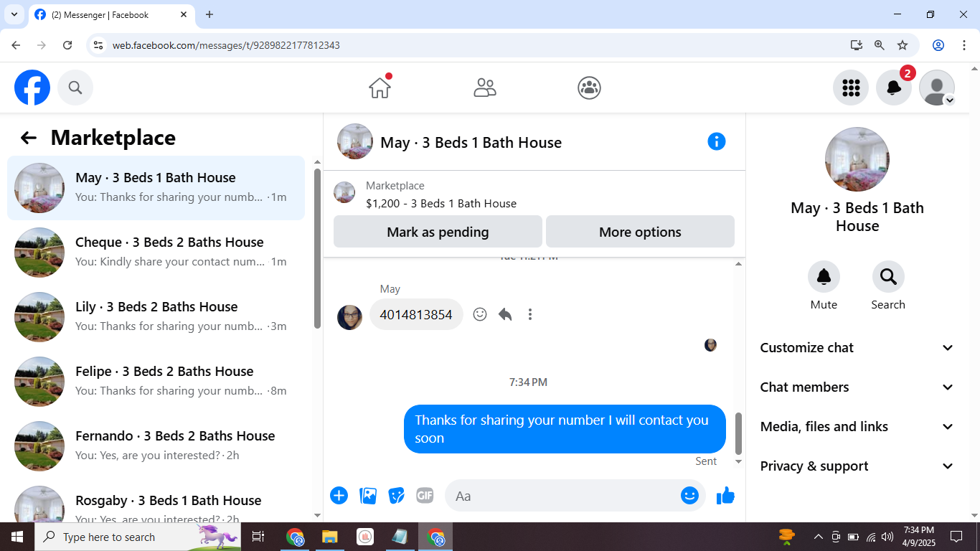This screenshot has height=551, width=980.
Task: Go to the Home feed icon
Action: tap(380, 88)
